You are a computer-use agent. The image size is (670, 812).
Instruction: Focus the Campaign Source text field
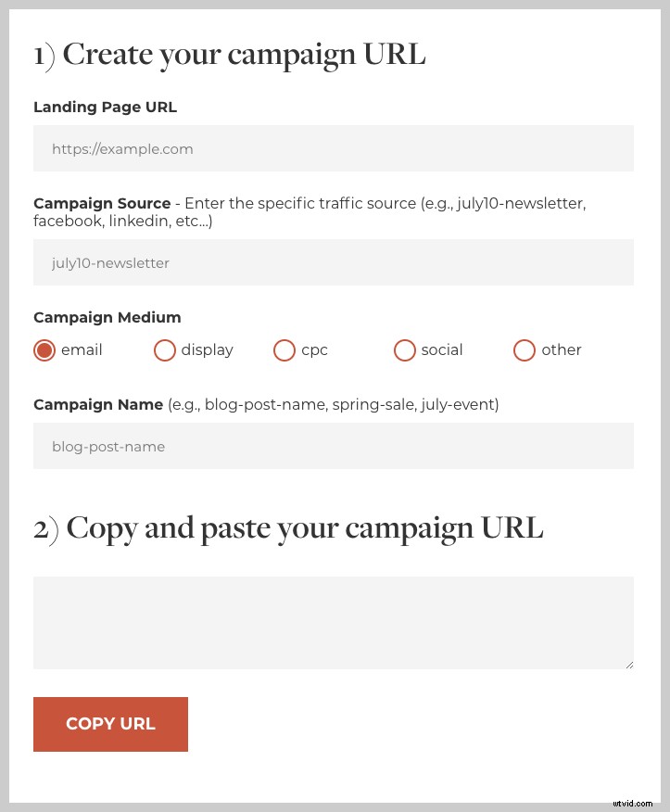coord(334,262)
